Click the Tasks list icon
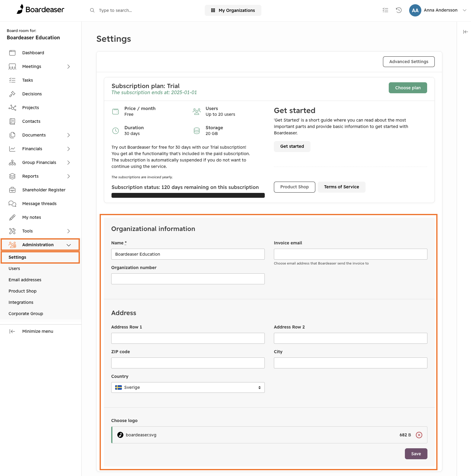Viewport: 471px width, 476px height. click(12, 80)
